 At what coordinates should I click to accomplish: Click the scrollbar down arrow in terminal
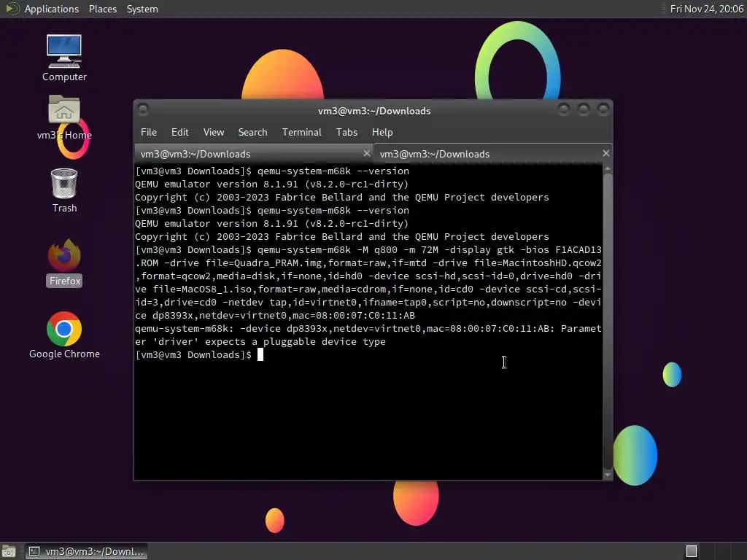[x=608, y=475]
